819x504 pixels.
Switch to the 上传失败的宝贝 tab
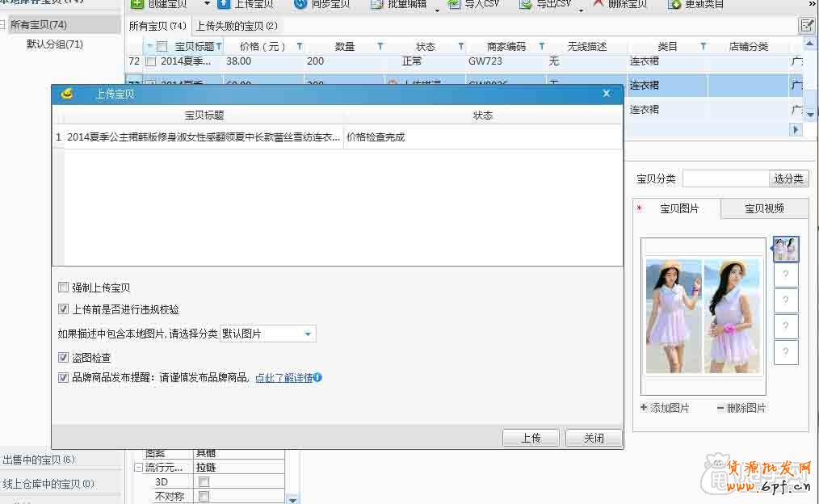coord(237,26)
